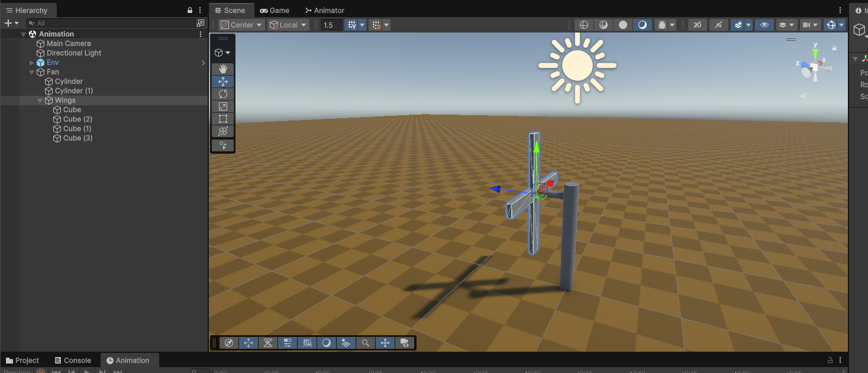Select the Move tool in tools overlay
The image size is (868, 373).
click(222, 82)
